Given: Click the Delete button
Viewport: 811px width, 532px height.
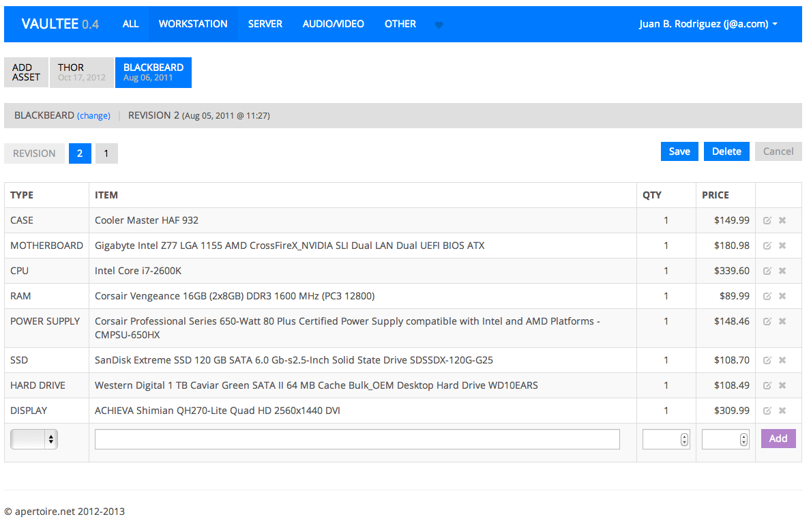Looking at the screenshot, I should point(726,151).
